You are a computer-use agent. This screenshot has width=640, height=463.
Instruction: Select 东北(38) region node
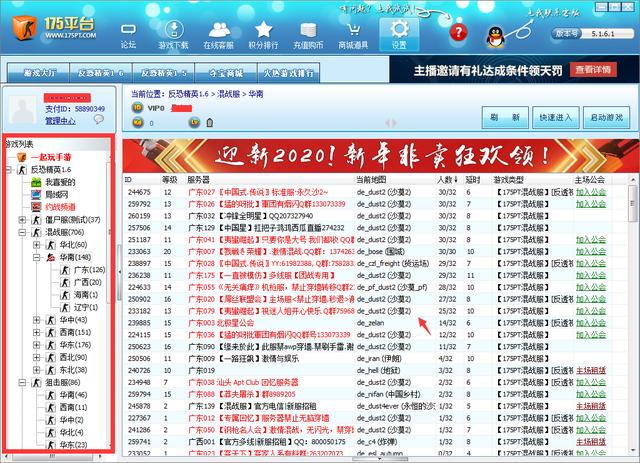(73, 370)
